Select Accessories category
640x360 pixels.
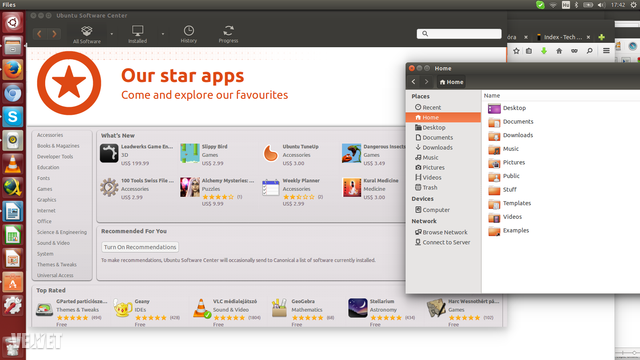pos(50,135)
